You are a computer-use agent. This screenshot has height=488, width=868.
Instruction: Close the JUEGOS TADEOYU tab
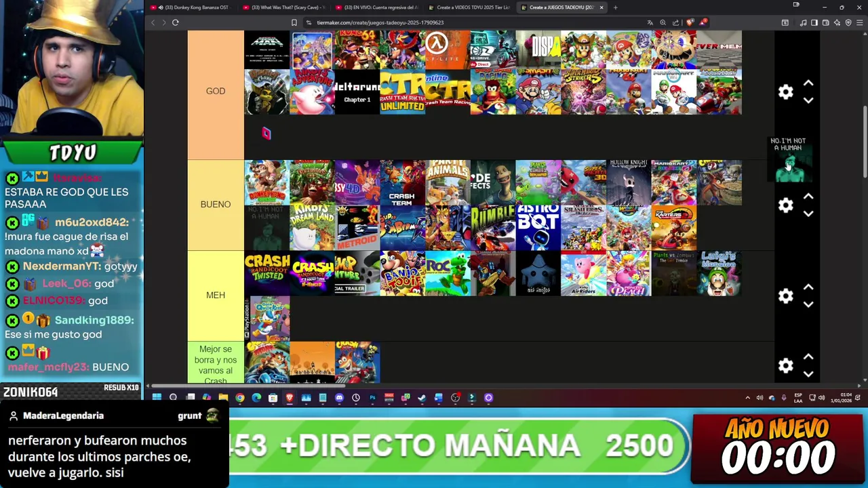tap(601, 7)
